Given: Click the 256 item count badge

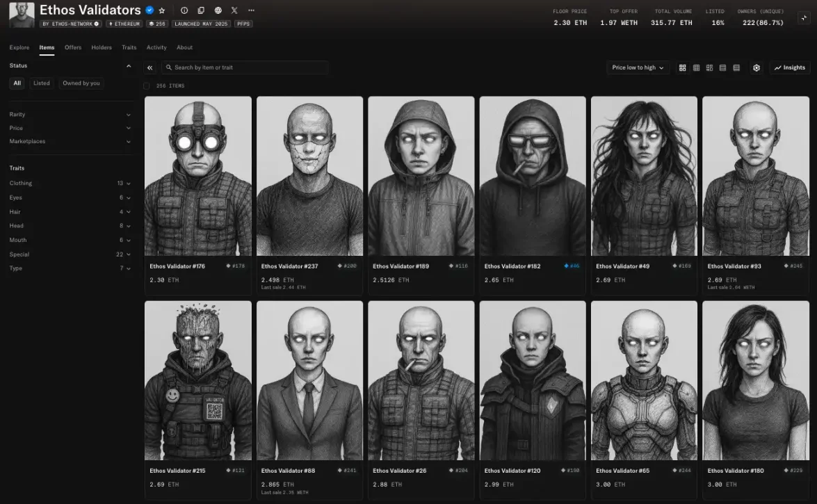Looking at the screenshot, I should (157, 24).
